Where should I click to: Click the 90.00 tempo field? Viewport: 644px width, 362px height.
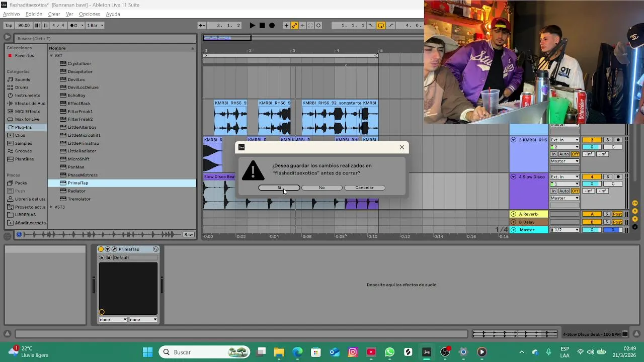tap(24, 26)
